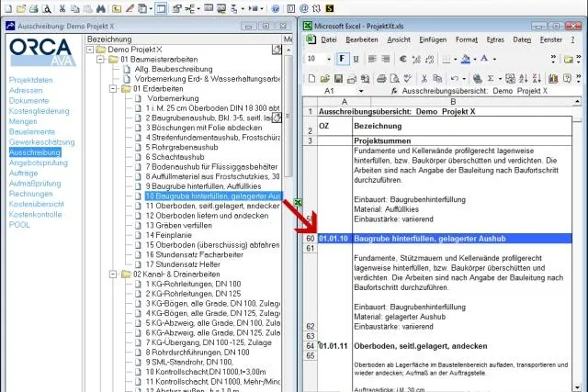Select tree item 14 Feinplanie
Screen dimensions: 588x392
tap(168, 235)
